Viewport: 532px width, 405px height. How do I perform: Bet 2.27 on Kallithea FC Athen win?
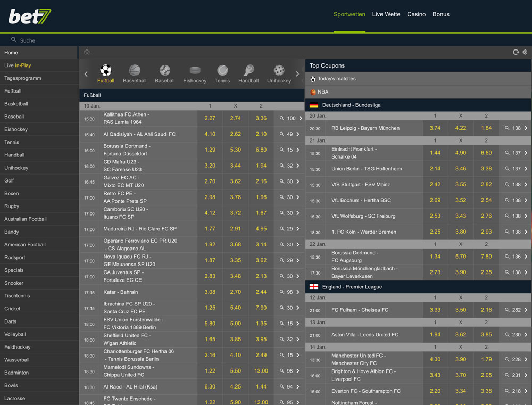(x=210, y=118)
